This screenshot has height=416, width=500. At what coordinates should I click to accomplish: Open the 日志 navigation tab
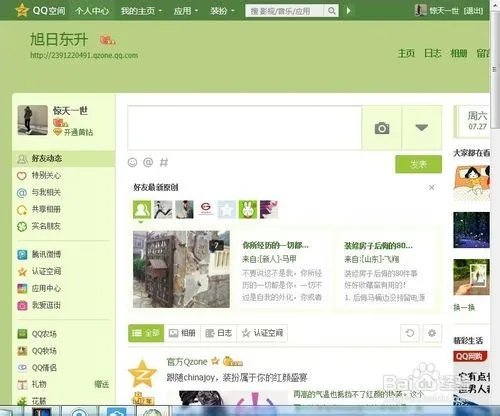(432, 53)
